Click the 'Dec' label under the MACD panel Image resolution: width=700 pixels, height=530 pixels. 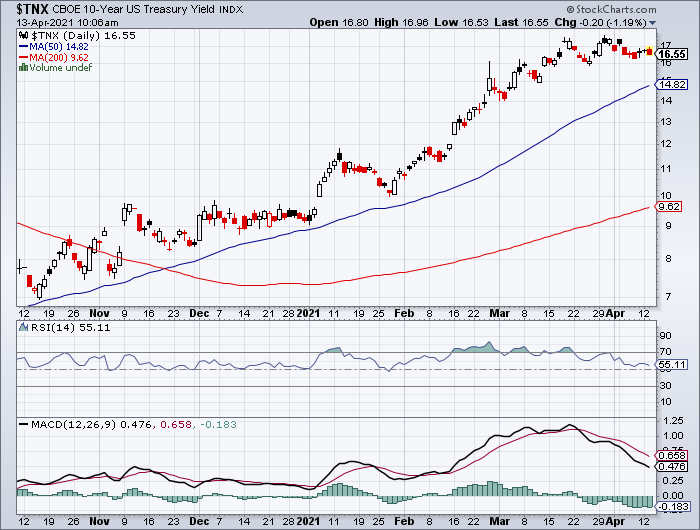pos(199,521)
